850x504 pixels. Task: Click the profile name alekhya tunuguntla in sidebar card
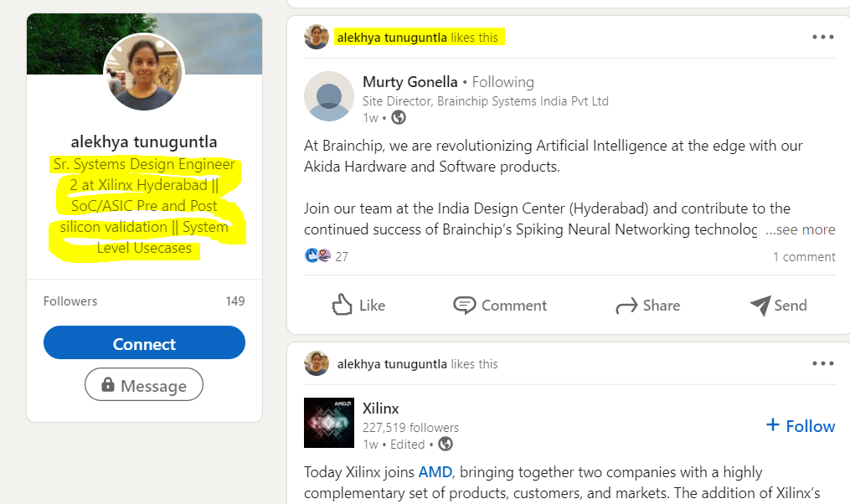click(144, 141)
